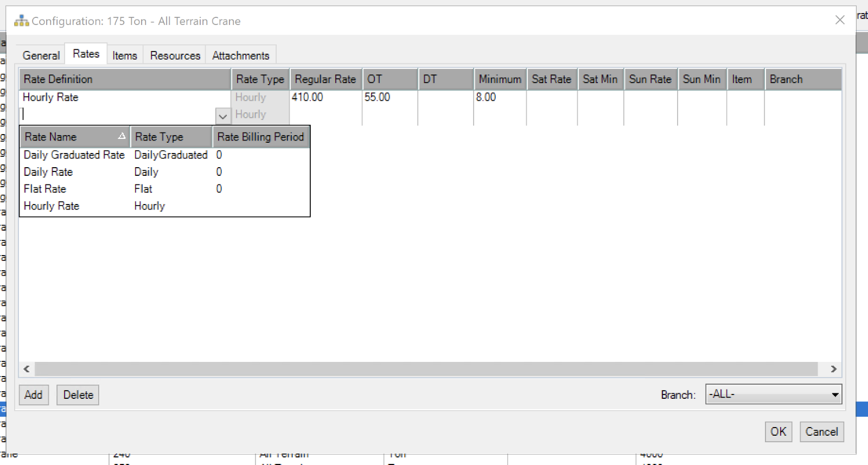The image size is (868, 465).
Task: Click the Delete button
Action: (x=78, y=395)
